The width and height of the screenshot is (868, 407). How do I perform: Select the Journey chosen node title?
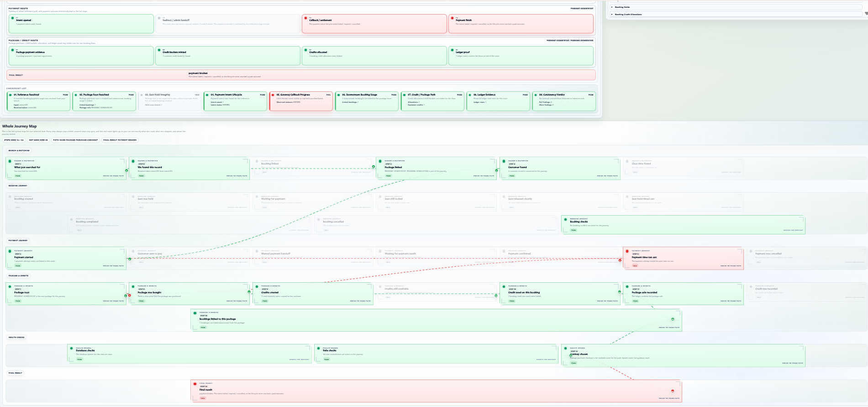coord(579,354)
